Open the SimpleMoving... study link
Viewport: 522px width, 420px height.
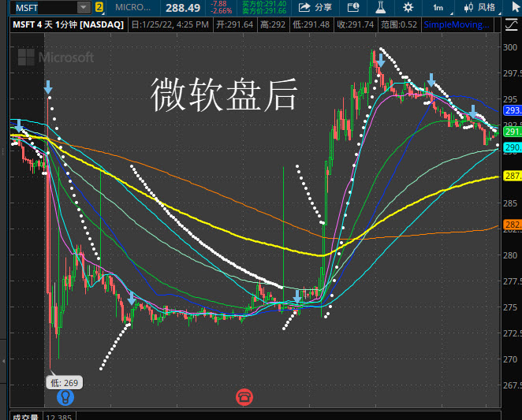457,24
